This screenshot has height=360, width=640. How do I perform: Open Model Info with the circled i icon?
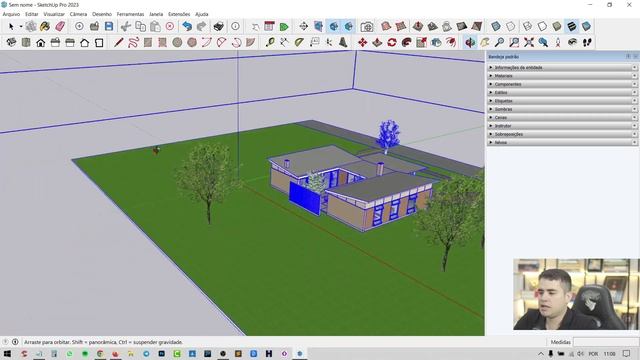(x=236, y=27)
